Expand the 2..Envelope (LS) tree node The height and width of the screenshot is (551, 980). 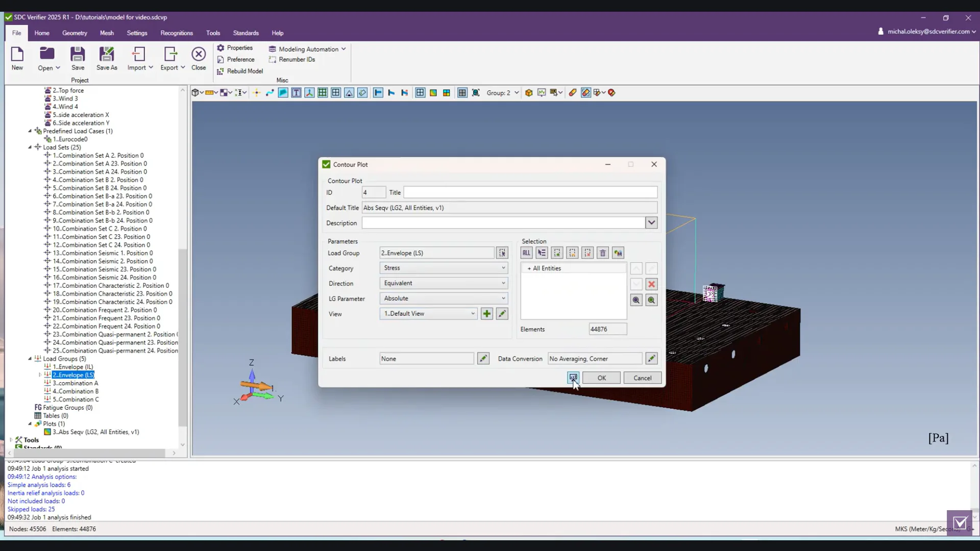[x=40, y=375]
